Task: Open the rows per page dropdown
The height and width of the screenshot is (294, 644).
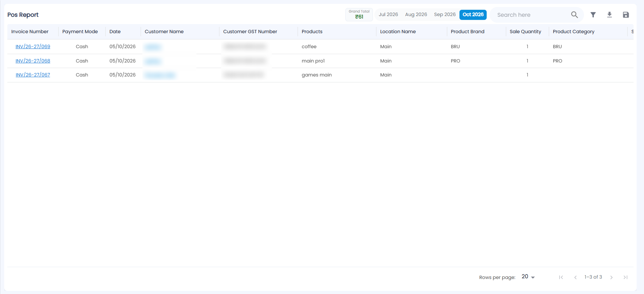Action: click(x=528, y=277)
